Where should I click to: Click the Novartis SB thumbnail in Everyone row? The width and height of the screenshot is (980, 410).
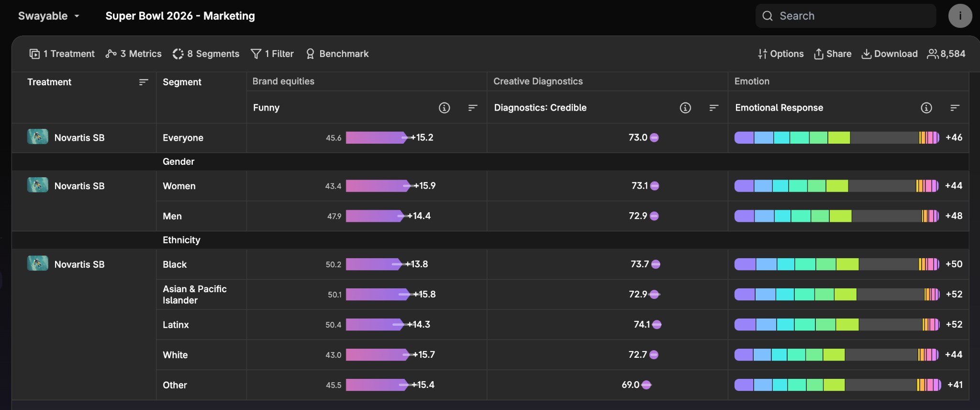(x=37, y=137)
